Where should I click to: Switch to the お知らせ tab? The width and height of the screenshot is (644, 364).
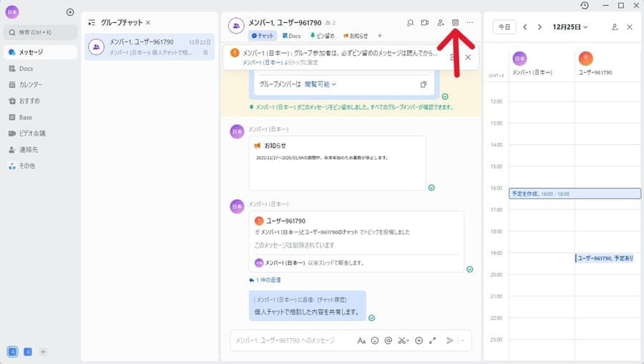(356, 36)
